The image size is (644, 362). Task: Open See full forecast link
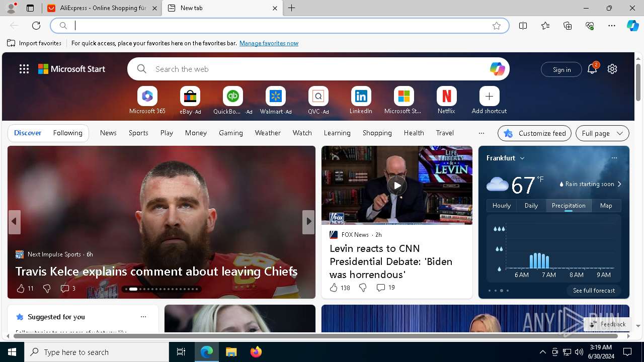click(x=594, y=291)
